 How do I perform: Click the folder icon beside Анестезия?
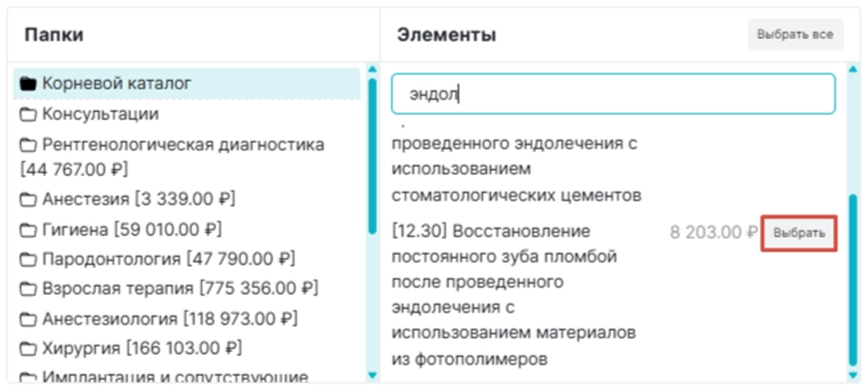tap(28, 199)
